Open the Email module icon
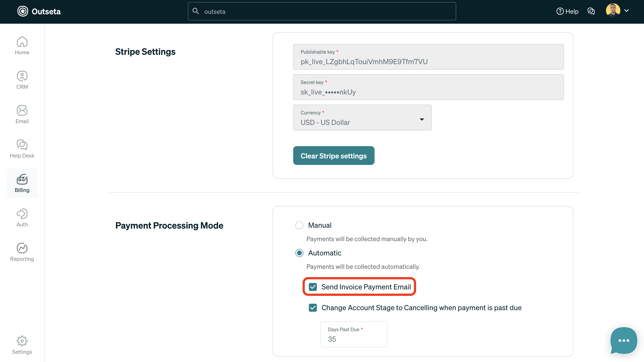 pyautogui.click(x=22, y=114)
